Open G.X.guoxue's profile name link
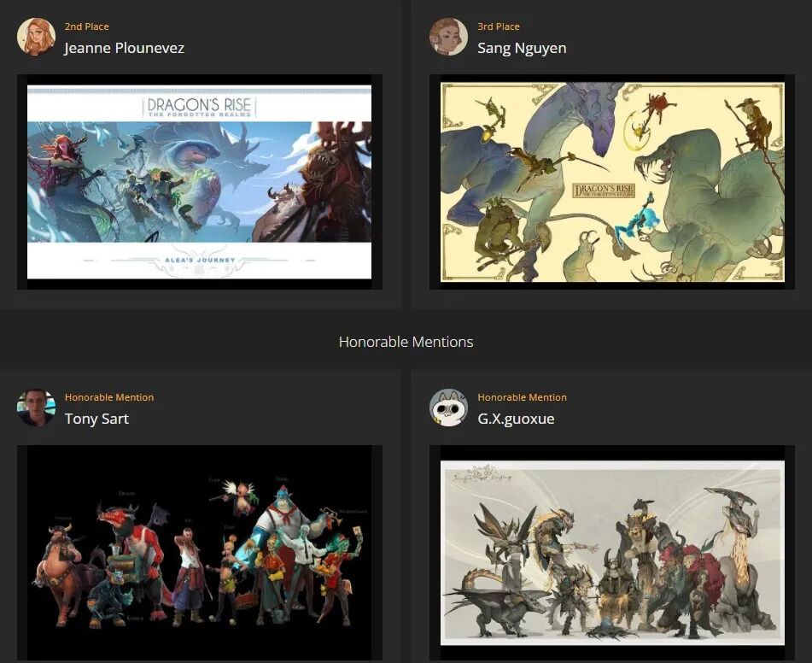812x663 pixels. (x=516, y=419)
